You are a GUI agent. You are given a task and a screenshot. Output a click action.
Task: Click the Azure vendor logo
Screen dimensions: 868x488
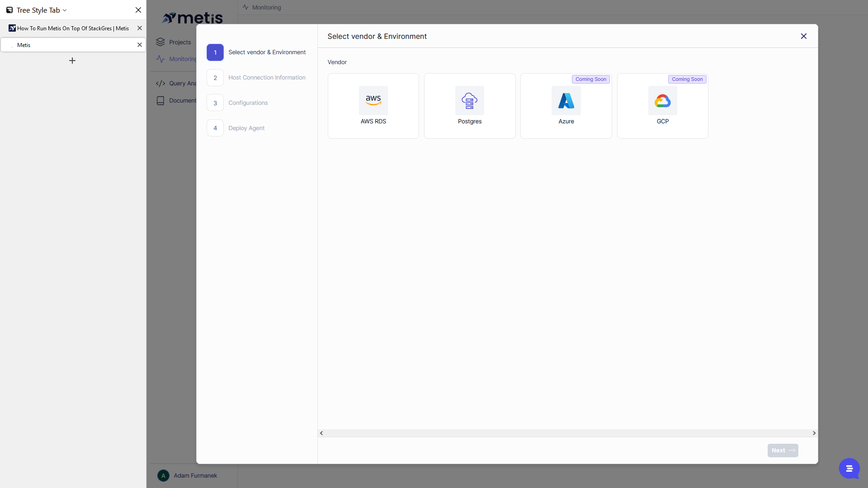(x=566, y=100)
